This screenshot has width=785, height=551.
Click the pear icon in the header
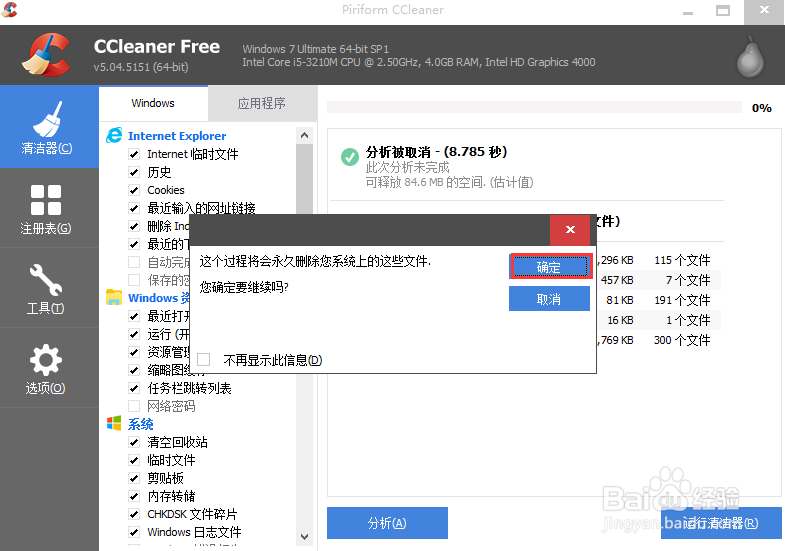(x=750, y=57)
